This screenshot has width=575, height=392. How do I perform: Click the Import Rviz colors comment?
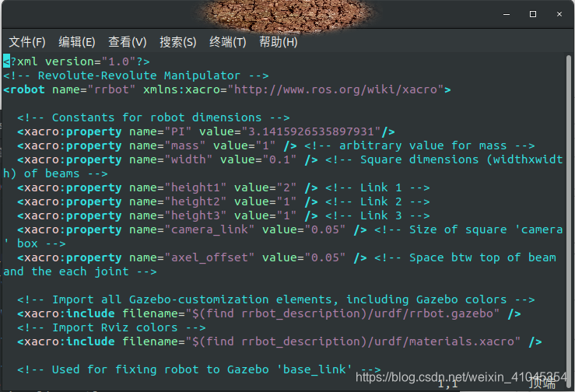click(x=111, y=327)
